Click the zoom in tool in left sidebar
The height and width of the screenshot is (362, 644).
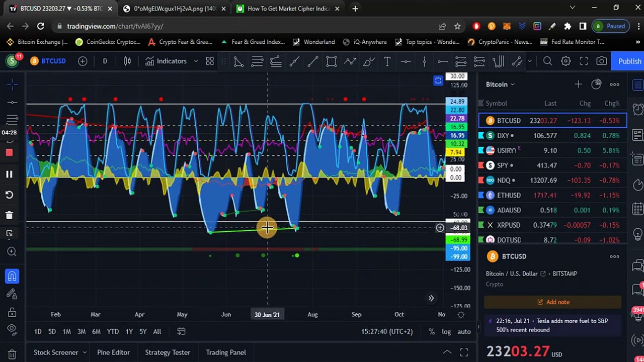(x=12, y=252)
